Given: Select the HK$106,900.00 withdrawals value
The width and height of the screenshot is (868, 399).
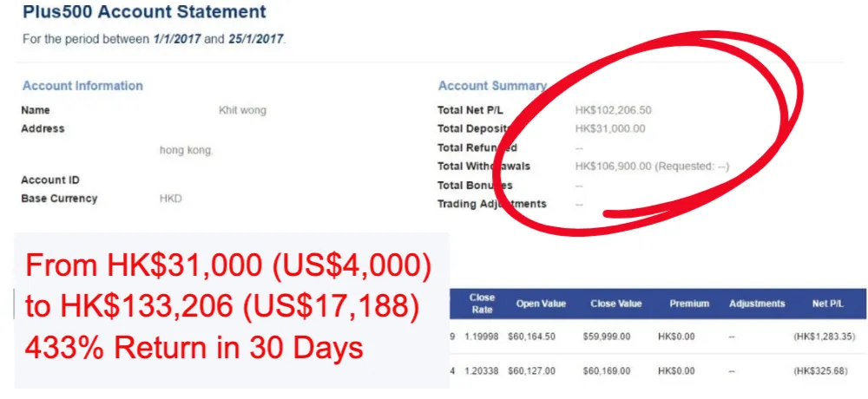Looking at the screenshot, I should coord(614,166).
